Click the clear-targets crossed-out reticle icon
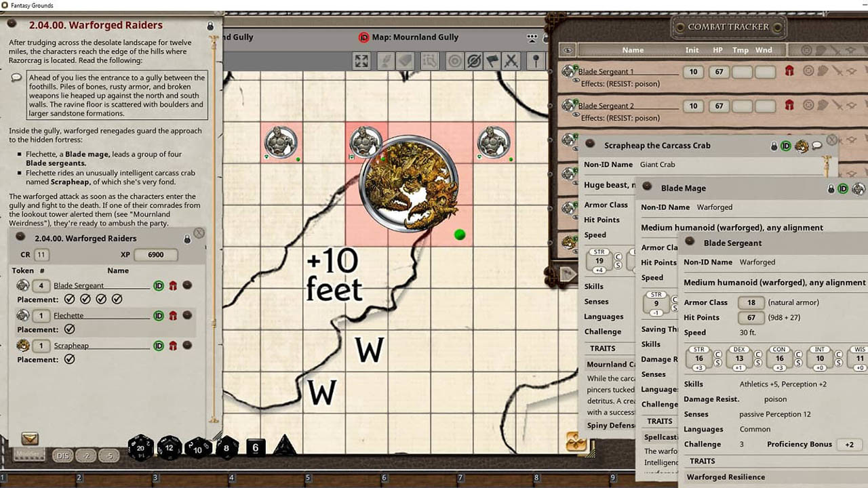Viewport: 868px width, 488px height. pyautogui.click(x=473, y=60)
